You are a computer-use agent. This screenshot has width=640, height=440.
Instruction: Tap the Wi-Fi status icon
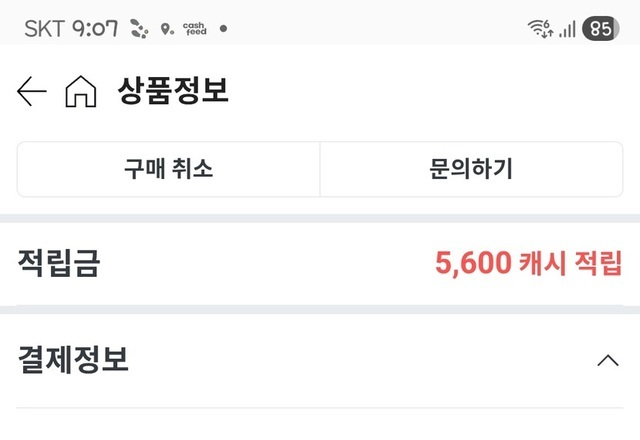tap(541, 29)
